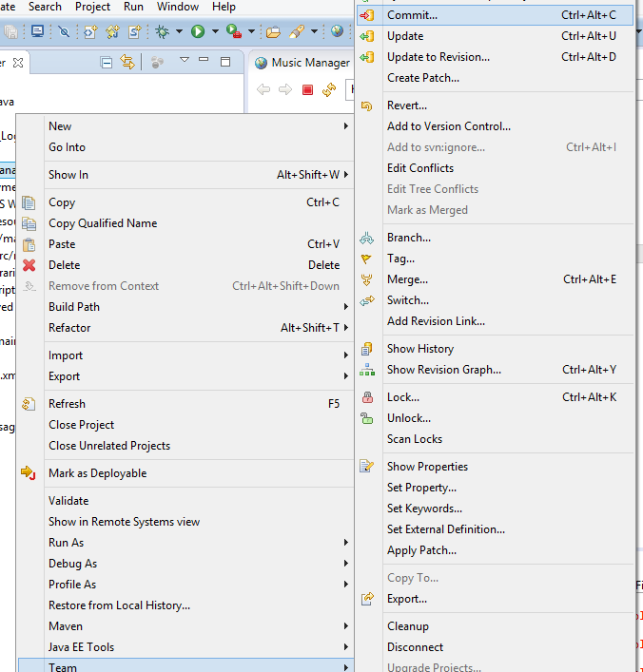Open the Run dropdown arrow

point(215,31)
